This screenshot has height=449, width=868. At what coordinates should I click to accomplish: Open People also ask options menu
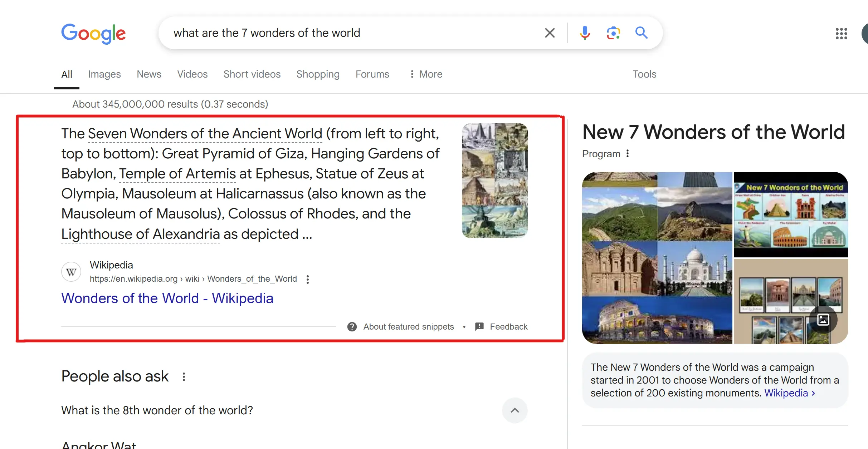pos(184,377)
